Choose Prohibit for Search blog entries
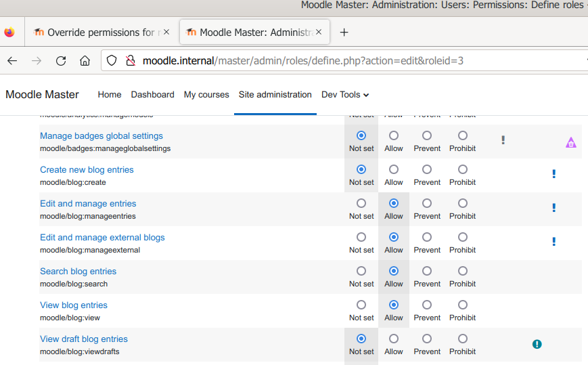The height and width of the screenshot is (365, 588). click(x=463, y=271)
